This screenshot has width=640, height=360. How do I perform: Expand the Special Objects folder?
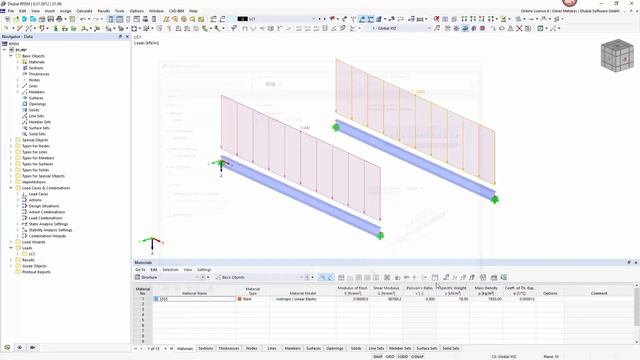(11, 140)
